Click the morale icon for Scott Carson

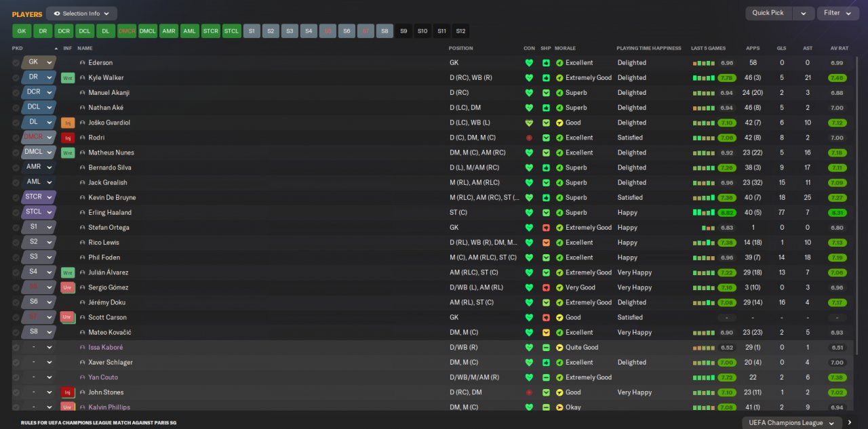pos(559,317)
